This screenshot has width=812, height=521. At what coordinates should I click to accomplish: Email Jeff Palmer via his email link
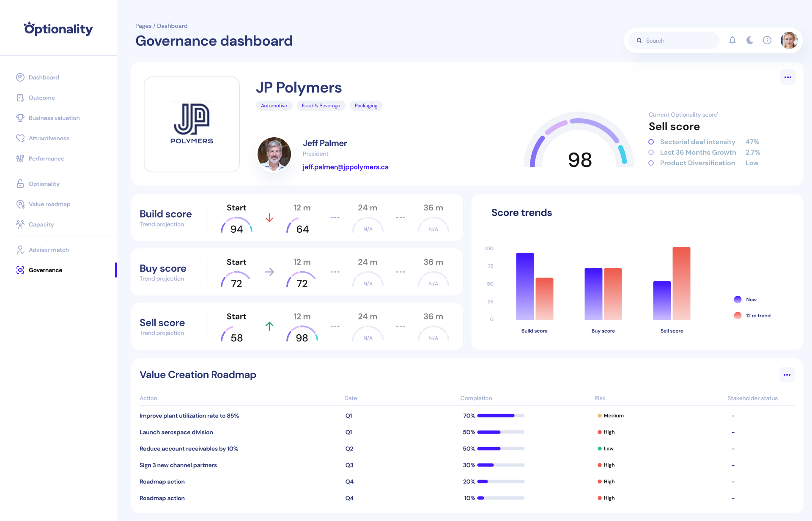tap(346, 167)
